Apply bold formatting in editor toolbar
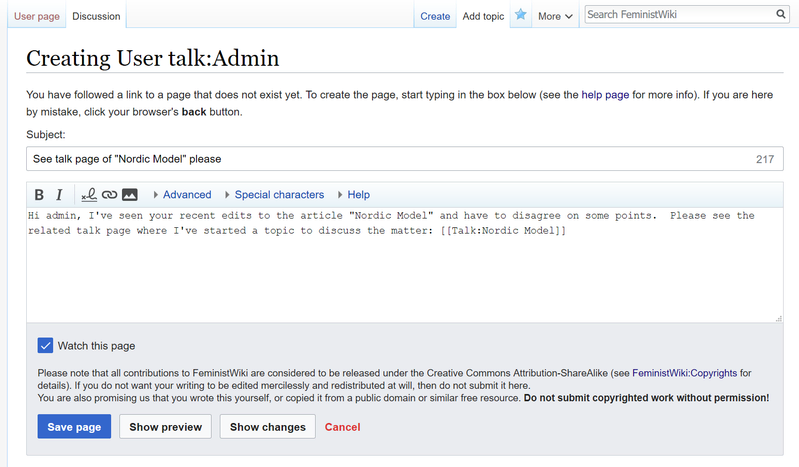Image resolution: width=799 pixels, height=467 pixels. (39, 195)
